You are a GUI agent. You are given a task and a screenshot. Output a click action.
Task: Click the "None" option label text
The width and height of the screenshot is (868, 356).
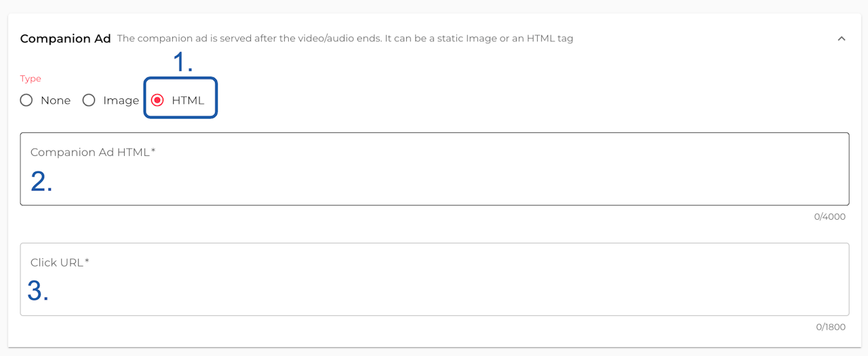click(56, 100)
